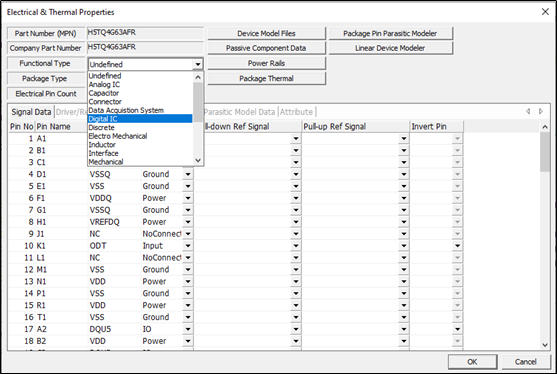Image resolution: width=557 pixels, height=374 pixels.
Task: Launch Package Pin Parasitic Modeler
Action: coord(390,33)
